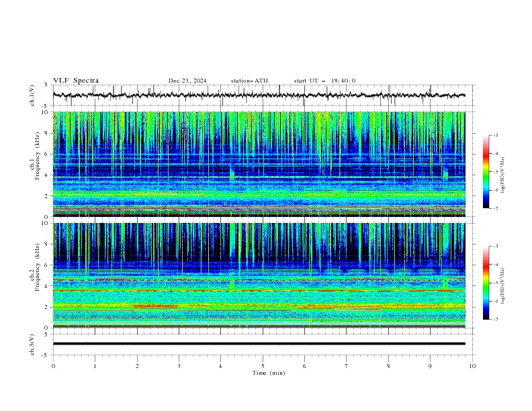The image size is (532, 411).
Task: Click the "station=ATH" header label
Action: tap(249, 81)
